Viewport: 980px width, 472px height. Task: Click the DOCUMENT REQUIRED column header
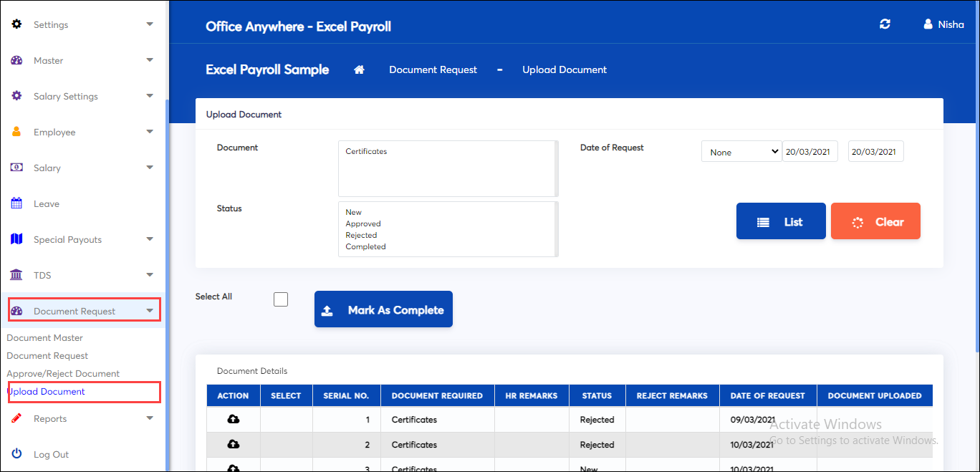click(438, 395)
